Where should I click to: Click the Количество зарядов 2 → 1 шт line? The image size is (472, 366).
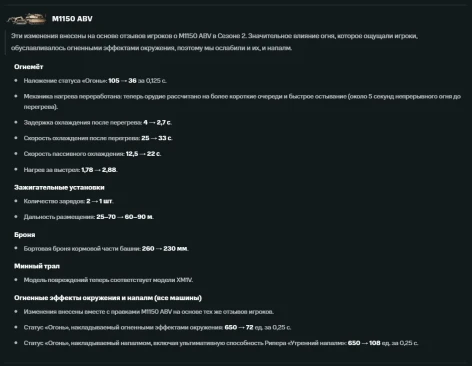point(68,201)
